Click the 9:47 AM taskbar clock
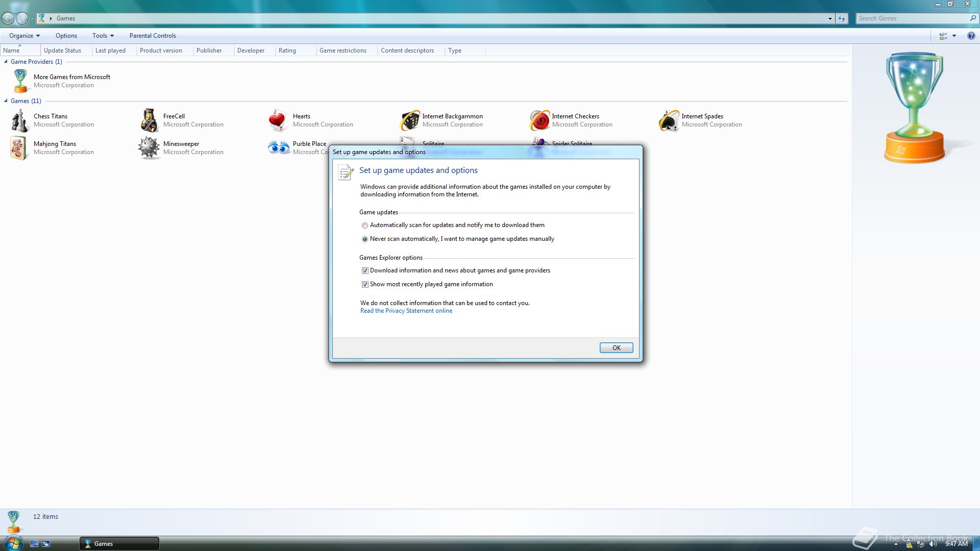This screenshot has width=980, height=551. pos(957,544)
